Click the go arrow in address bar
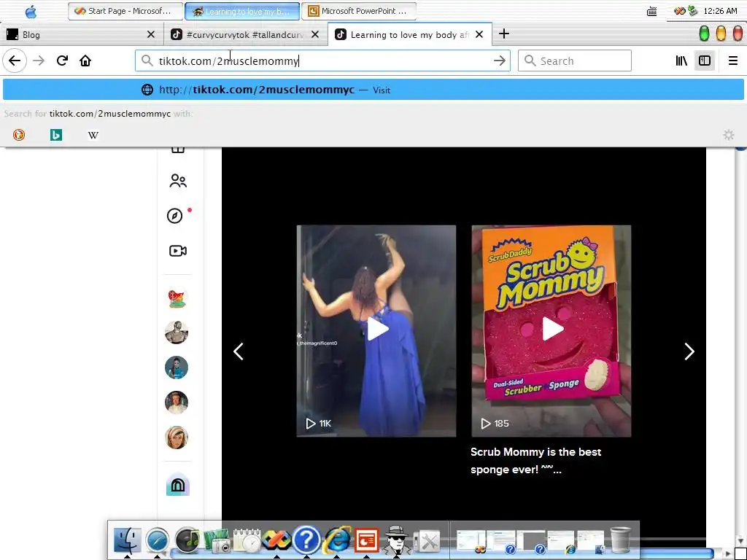This screenshot has height=560, width=747. pos(499,61)
